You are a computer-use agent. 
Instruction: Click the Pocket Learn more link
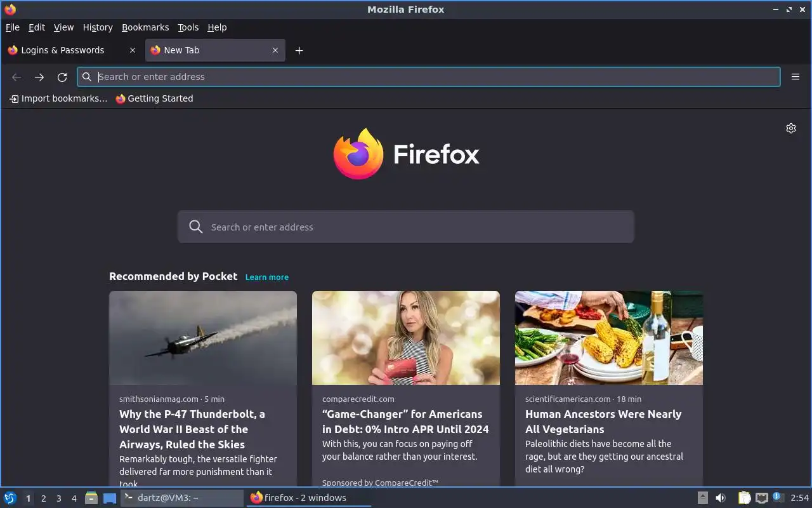click(267, 277)
